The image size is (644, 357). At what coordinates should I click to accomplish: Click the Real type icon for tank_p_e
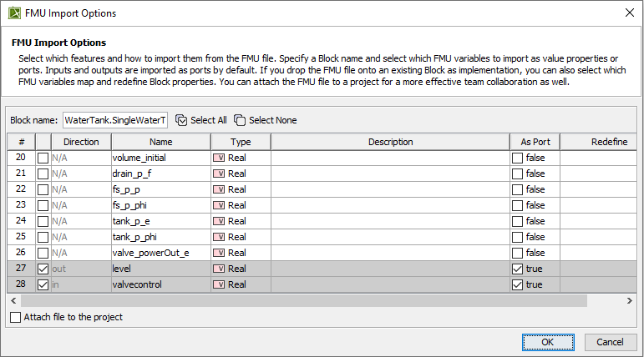coord(219,221)
